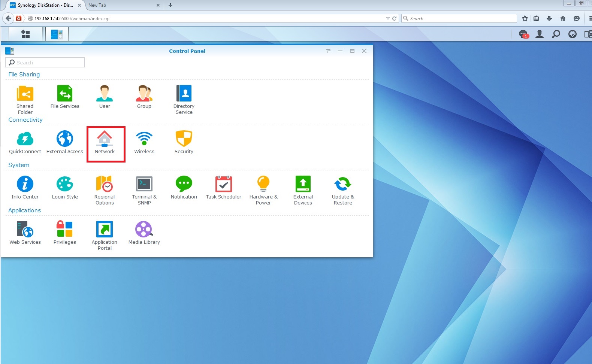Launch the Task Scheduler
592x364 pixels.
pyautogui.click(x=223, y=188)
